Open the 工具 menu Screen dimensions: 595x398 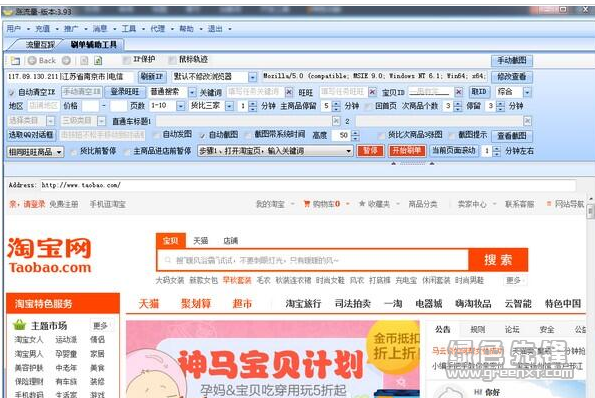click(x=129, y=28)
